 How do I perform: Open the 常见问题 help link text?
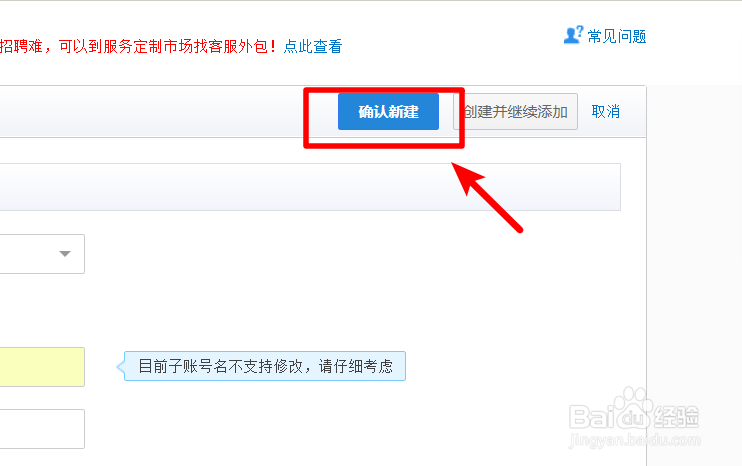pos(617,36)
